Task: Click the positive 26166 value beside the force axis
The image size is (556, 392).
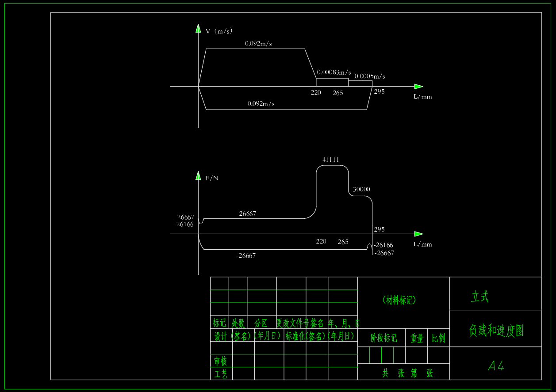Action: [x=185, y=225]
